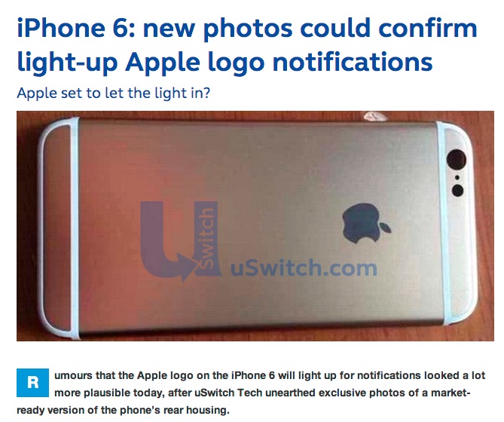Click the uSwitch.com watermark text
The image size is (504, 422).
coord(304,268)
